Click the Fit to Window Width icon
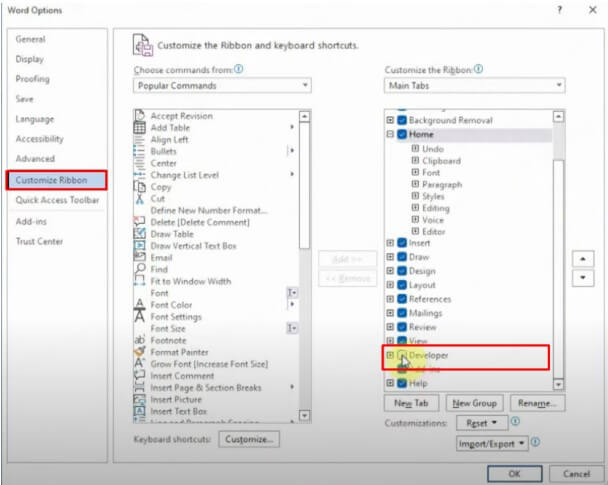Image resolution: width=608 pixels, height=485 pixels. click(140, 281)
